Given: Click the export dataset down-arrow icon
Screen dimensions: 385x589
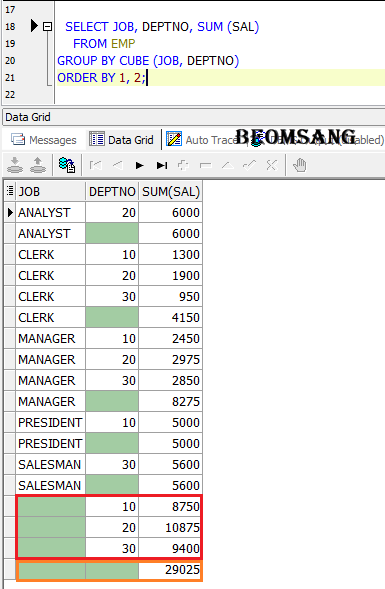Looking at the screenshot, I should tap(15, 165).
